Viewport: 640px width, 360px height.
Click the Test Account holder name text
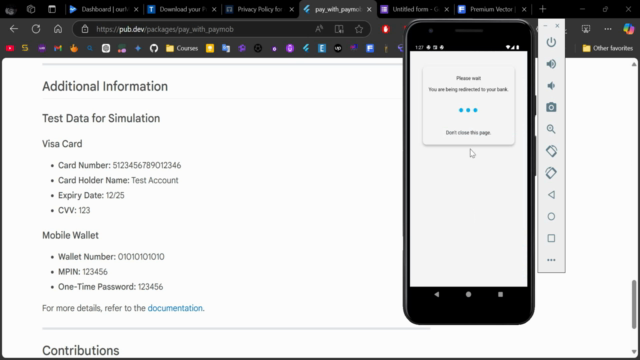point(155,180)
